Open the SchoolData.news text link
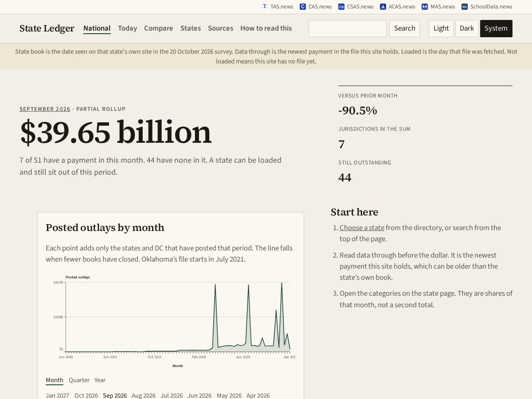 [491, 7]
